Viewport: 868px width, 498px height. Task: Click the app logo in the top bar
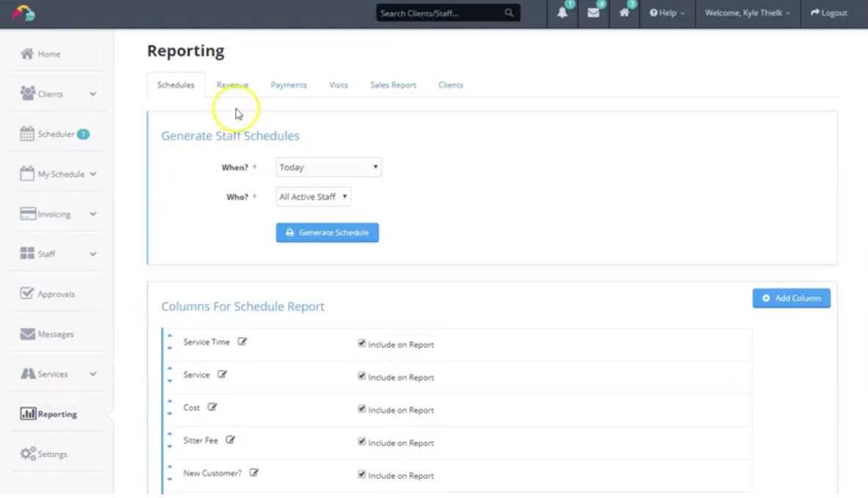23,12
